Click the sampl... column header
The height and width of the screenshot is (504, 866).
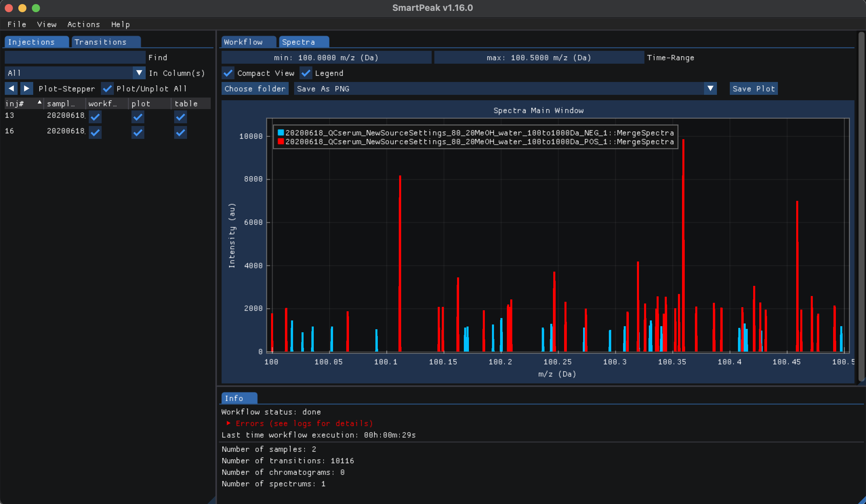pos(64,104)
